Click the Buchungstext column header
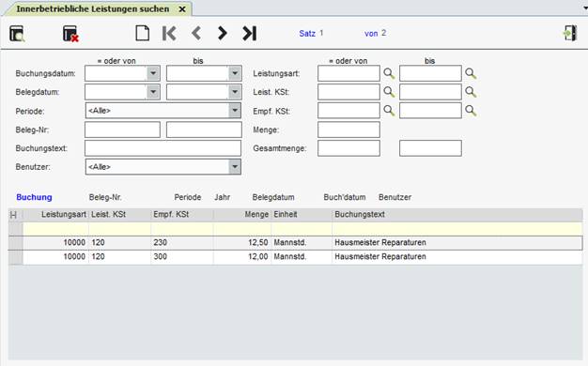This screenshot has height=366, width=588. click(457, 215)
